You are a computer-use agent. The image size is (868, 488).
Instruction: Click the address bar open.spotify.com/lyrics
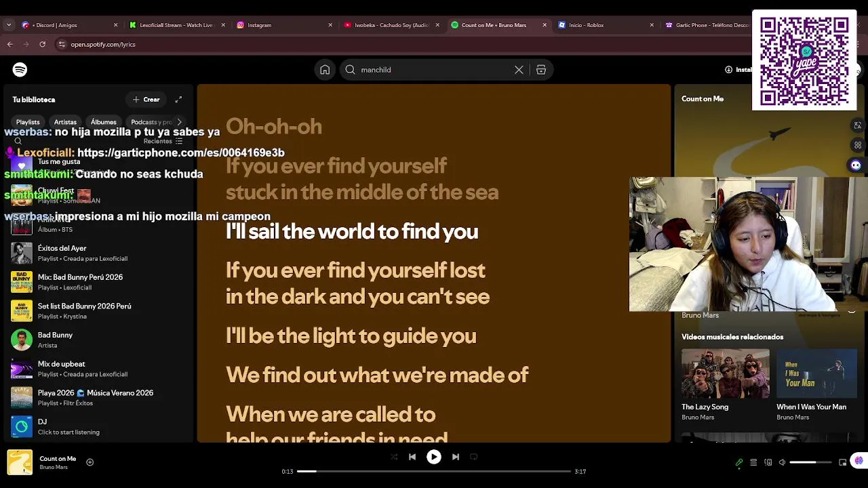click(x=103, y=44)
